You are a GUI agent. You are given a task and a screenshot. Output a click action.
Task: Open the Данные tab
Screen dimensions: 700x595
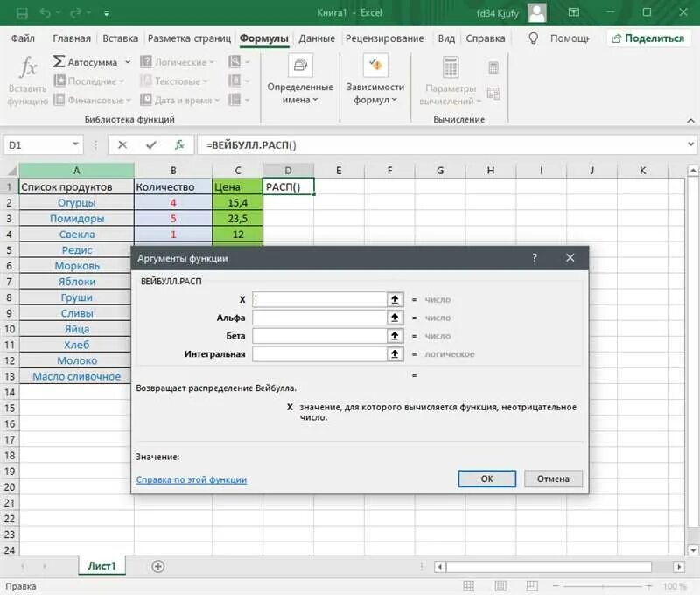click(x=317, y=38)
